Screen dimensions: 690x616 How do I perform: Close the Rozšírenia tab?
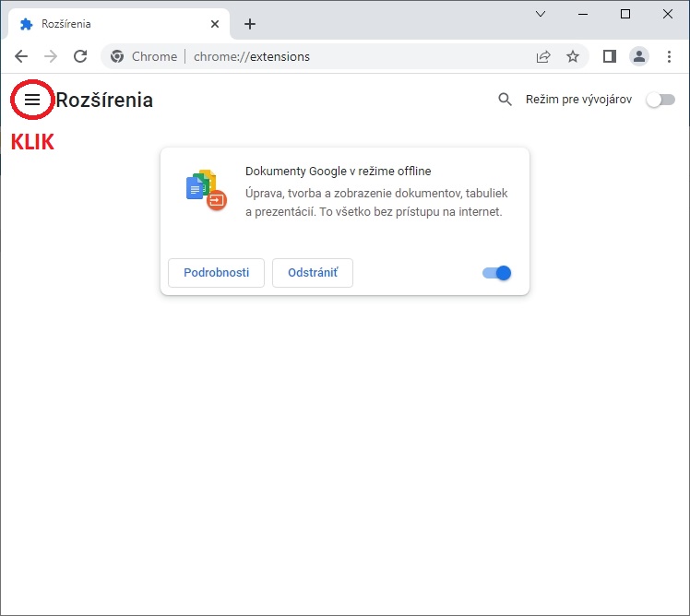tap(215, 24)
